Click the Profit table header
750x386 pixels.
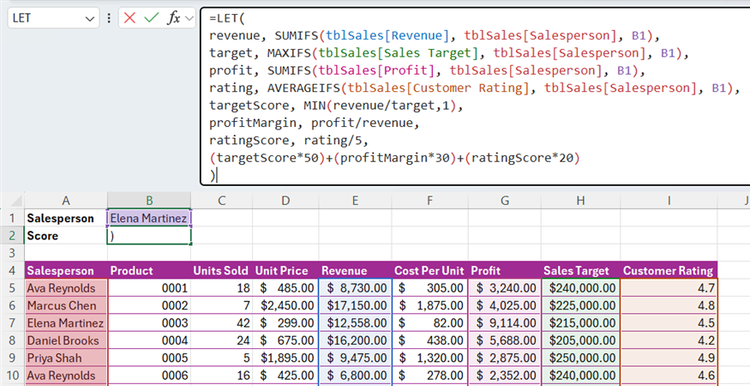pyautogui.click(x=505, y=271)
